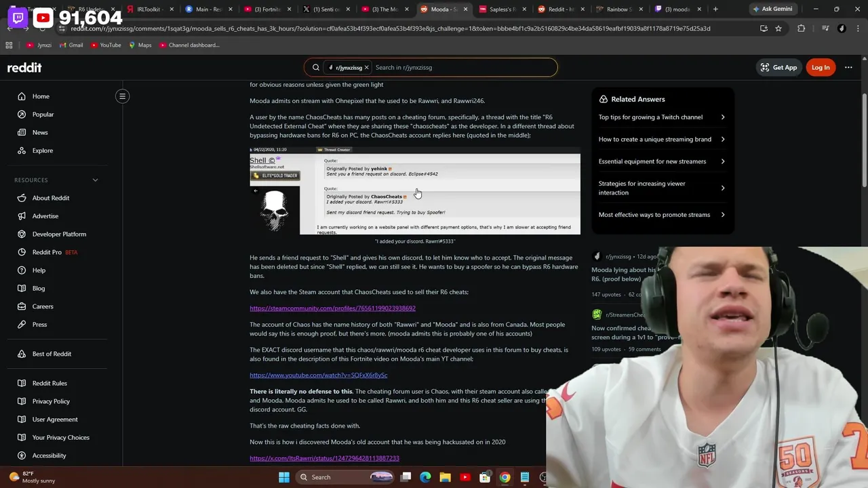Open Task View on the taskbar
Image resolution: width=868 pixels, height=488 pixels.
click(x=406, y=477)
